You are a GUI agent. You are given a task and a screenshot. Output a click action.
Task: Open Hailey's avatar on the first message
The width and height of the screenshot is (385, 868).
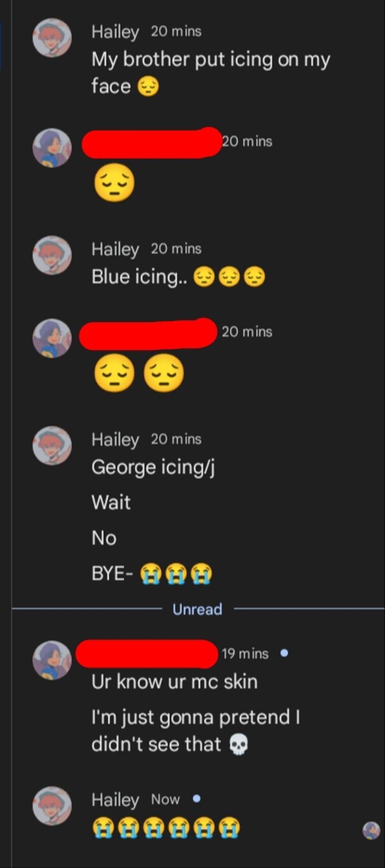[x=52, y=38]
